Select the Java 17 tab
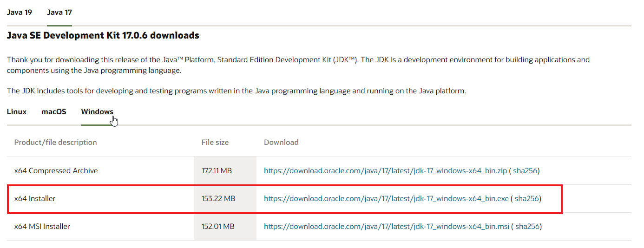This screenshot has width=644, height=248. pyautogui.click(x=59, y=12)
